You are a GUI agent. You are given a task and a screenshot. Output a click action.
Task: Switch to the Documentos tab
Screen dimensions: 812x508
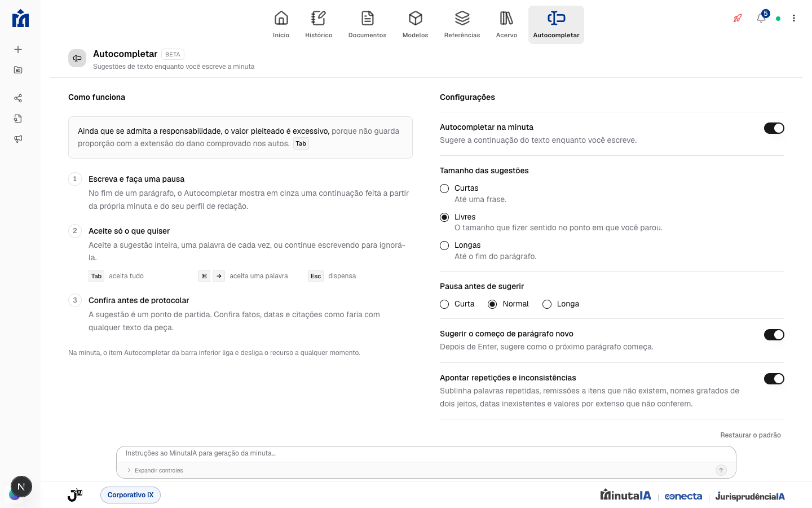click(368, 25)
